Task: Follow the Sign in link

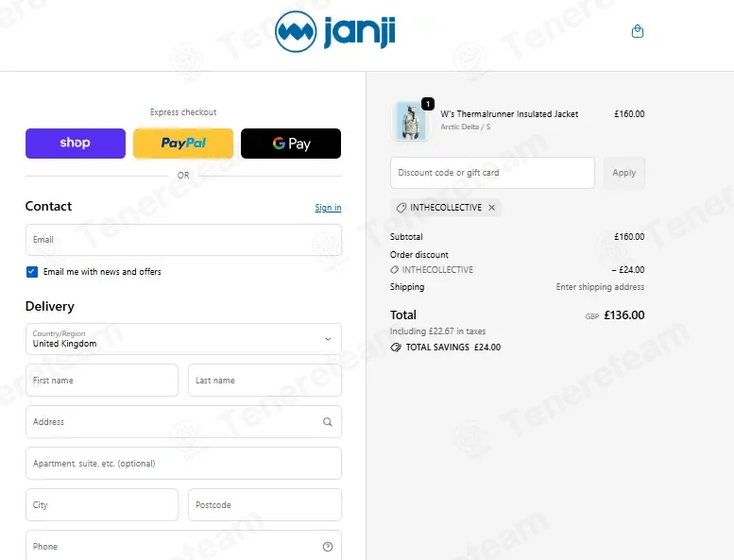Action: pos(328,207)
